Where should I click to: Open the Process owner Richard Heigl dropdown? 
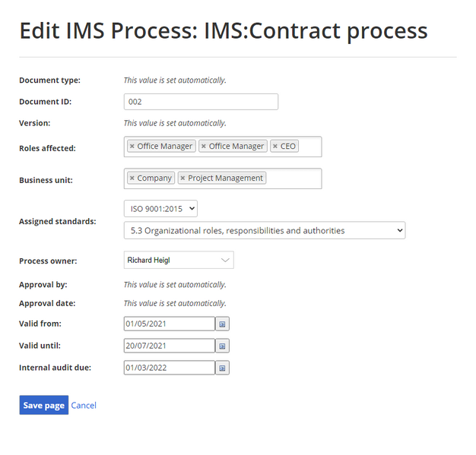[x=179, y=260]
